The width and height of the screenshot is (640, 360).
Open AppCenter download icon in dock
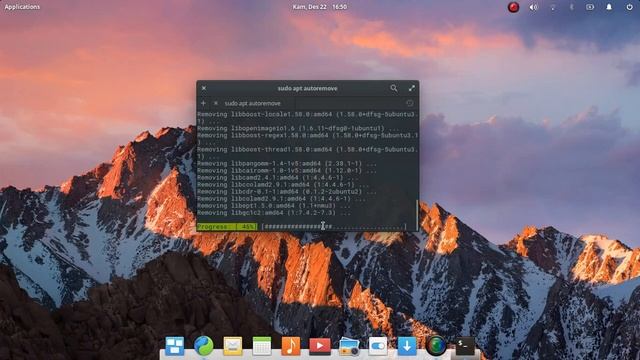407,346
